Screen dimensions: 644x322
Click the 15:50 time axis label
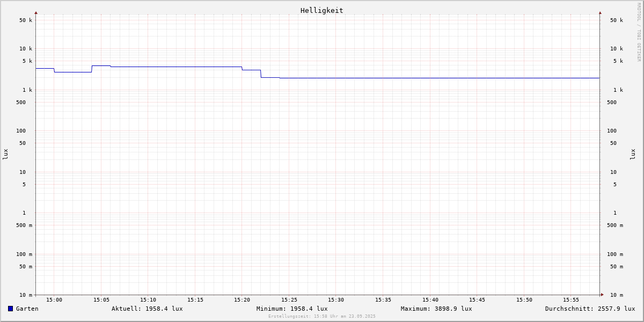coord(524,300)
